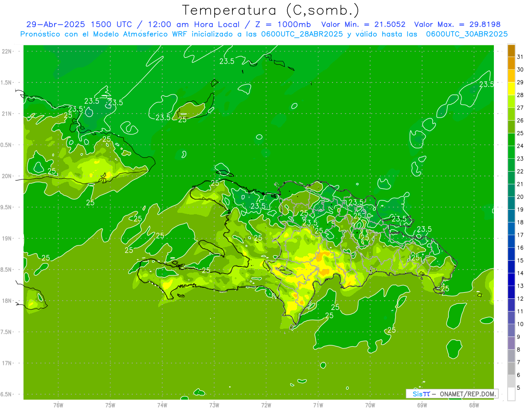The width and height of the screenshot is (532, 411).
Task: Click the legend color band between 26 and 27
Action: [511, 114]
